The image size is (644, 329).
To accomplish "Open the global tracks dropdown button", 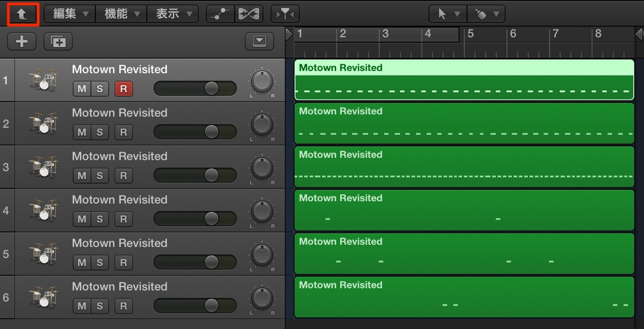I will [x=260, y=42].
